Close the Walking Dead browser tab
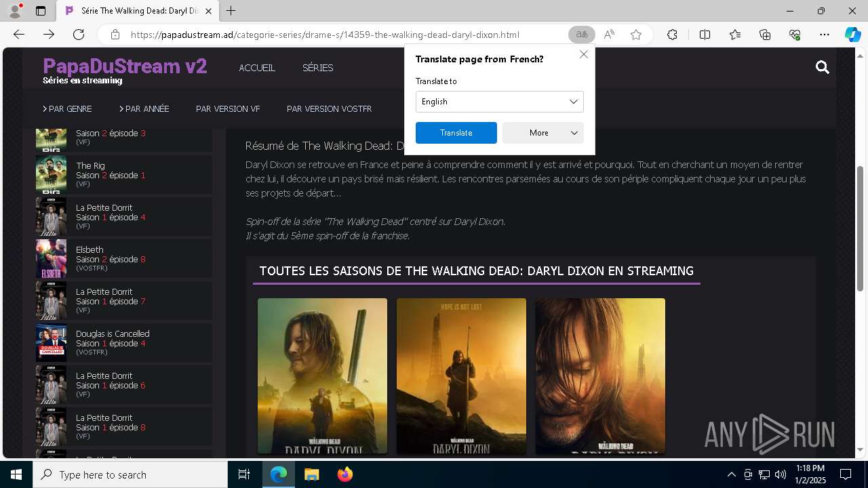The width and height of the screenshot is (868, 488). click(x=208, y=11)
